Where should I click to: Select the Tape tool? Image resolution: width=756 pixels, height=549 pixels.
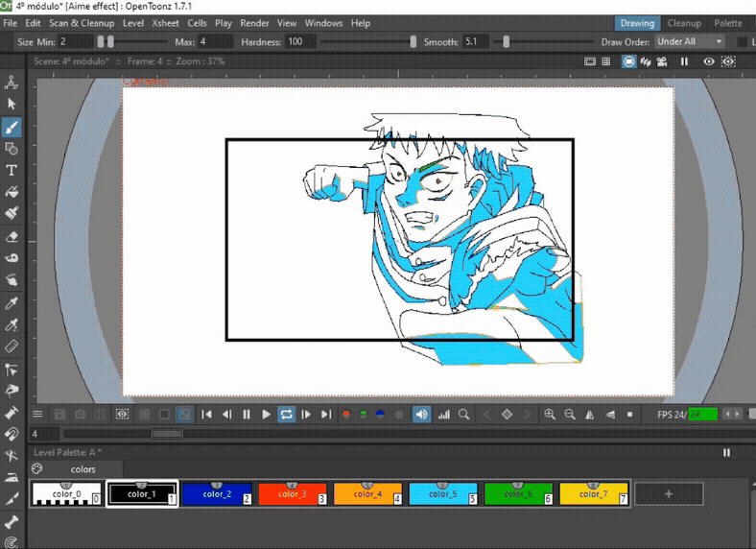[12, 257]
